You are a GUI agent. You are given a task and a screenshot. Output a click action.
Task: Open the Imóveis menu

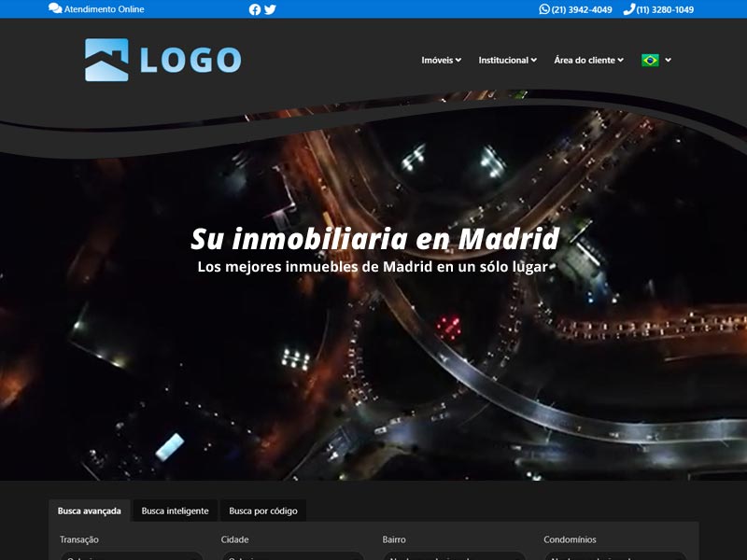click(441, 60)
